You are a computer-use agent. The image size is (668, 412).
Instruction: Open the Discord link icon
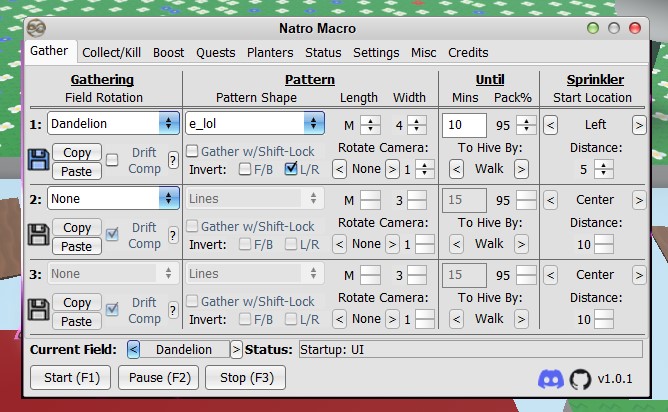(x=551, y=379)
